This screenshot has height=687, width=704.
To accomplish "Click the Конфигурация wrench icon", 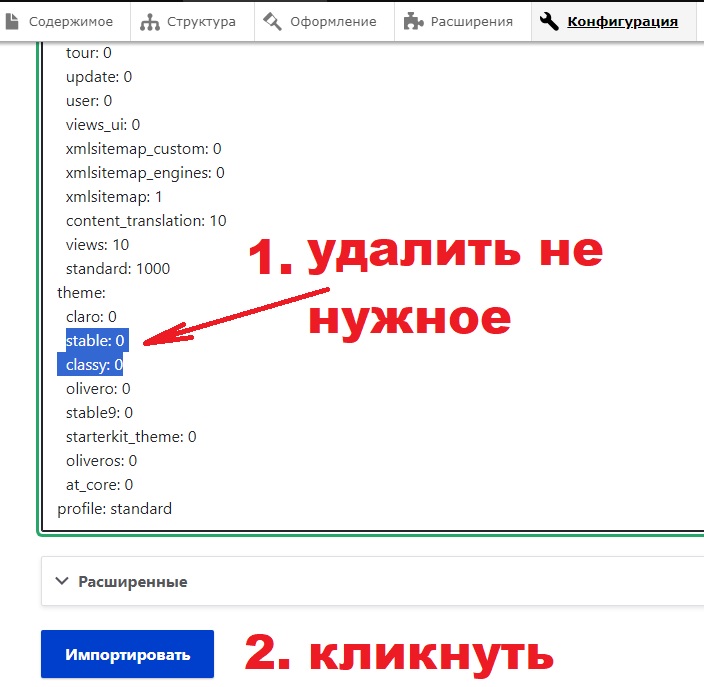I will point(549,22).
